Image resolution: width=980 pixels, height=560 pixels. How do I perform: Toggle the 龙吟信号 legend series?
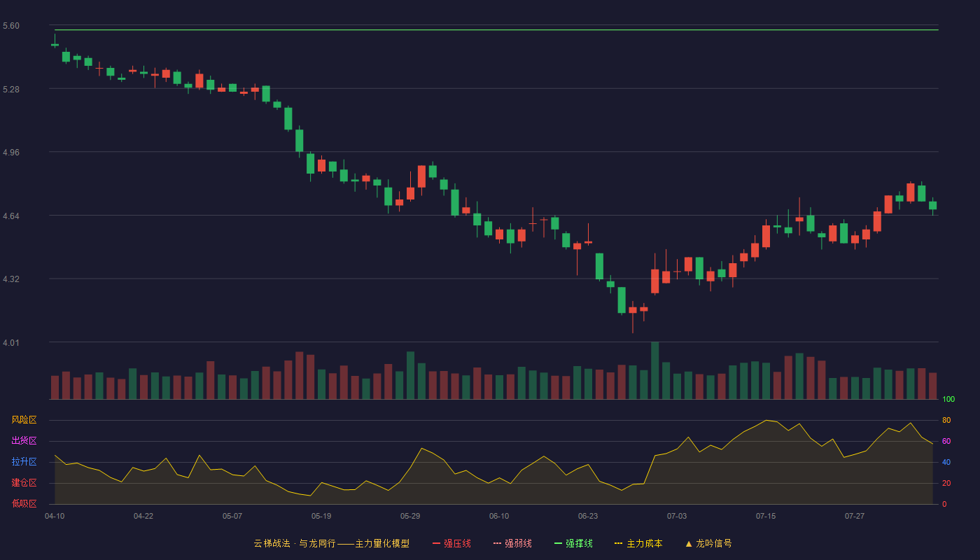tap(708, 543)
